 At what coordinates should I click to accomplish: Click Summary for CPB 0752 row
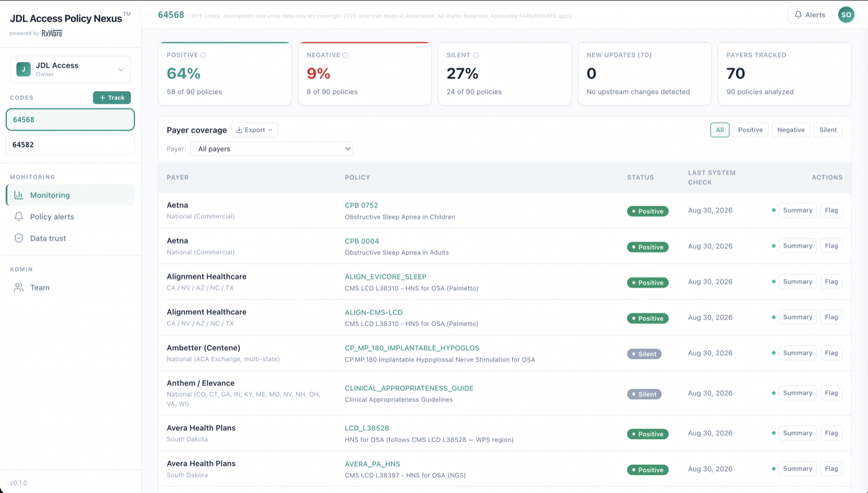click(x=797, y=210)
